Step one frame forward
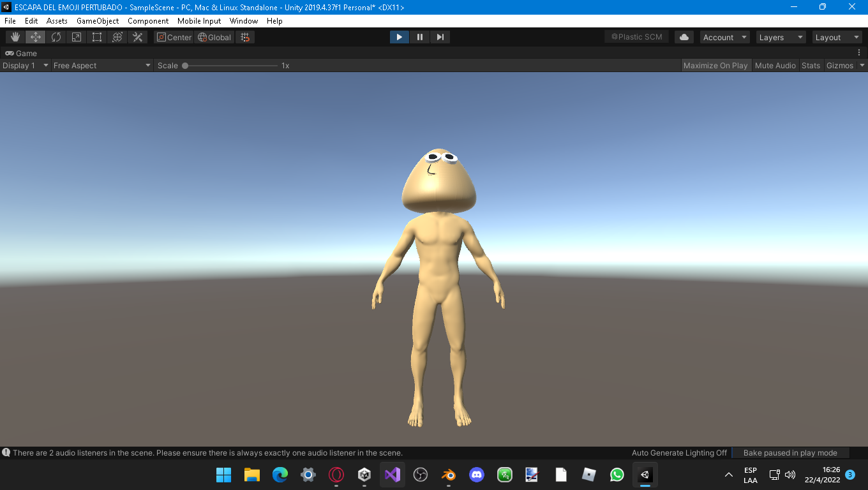 (x=440, y=37)
